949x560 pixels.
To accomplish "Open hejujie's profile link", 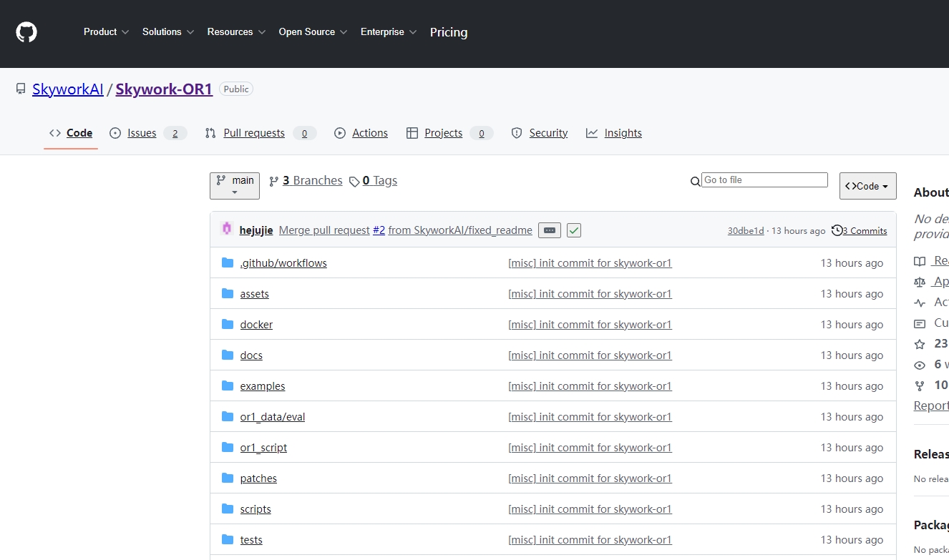I will [x=256, y=230].
